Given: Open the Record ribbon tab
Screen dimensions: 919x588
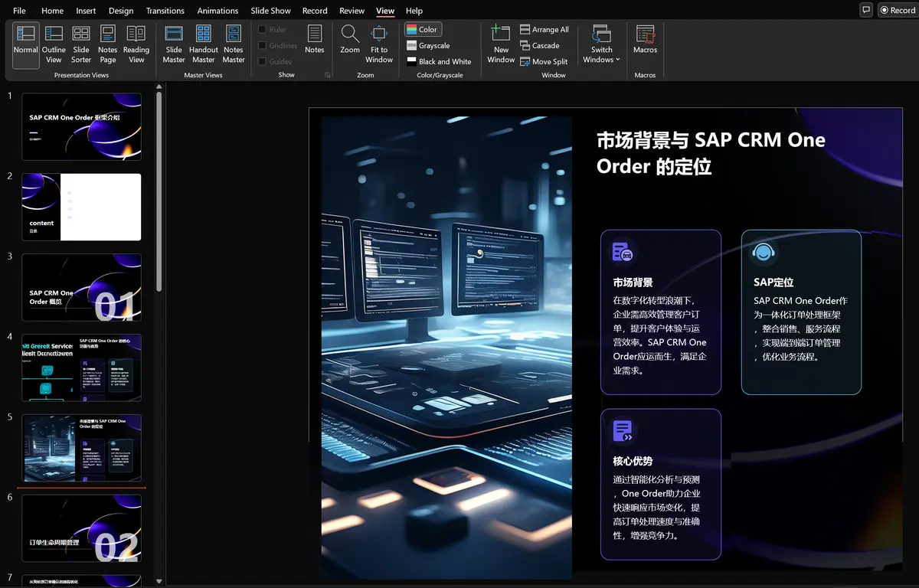Looking at the screenshot, I should click(315, 11).
